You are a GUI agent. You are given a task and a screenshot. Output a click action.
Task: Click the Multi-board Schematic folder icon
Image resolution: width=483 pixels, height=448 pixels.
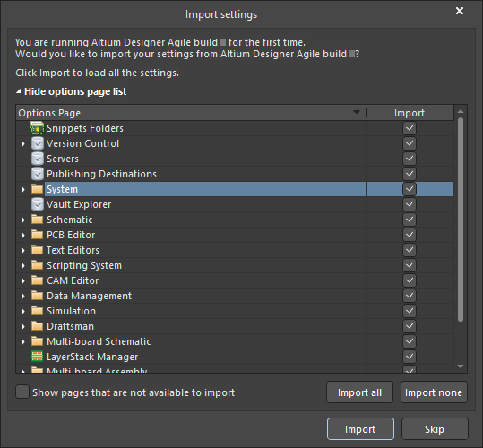point(38,341)
